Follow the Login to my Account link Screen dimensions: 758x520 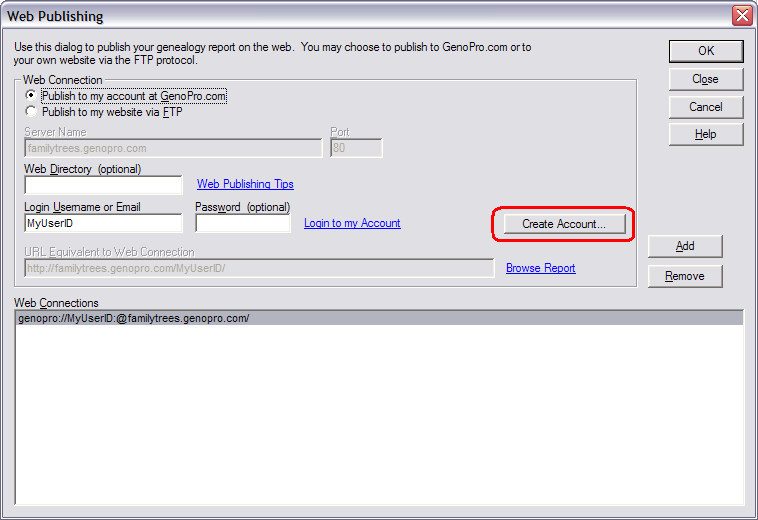point(352,223)
